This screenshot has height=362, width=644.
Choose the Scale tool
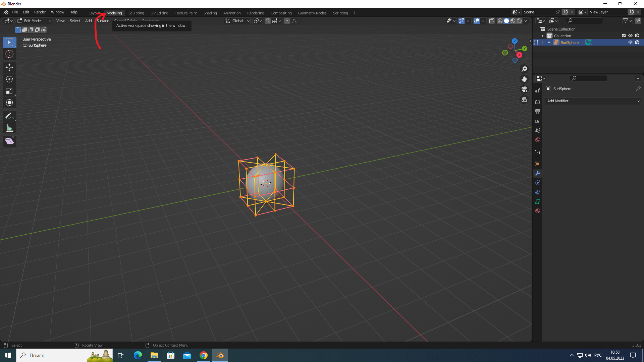click(x=9, y=91)
